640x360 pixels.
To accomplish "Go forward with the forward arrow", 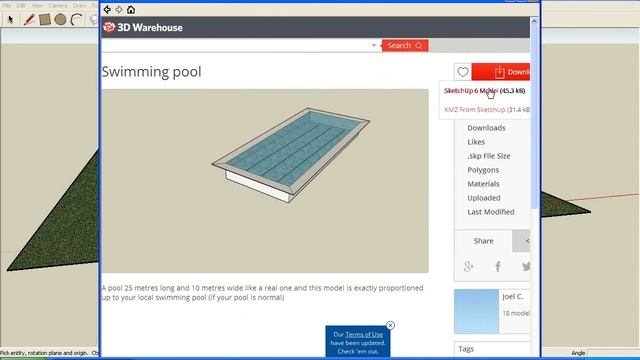I will click(119, 9).
